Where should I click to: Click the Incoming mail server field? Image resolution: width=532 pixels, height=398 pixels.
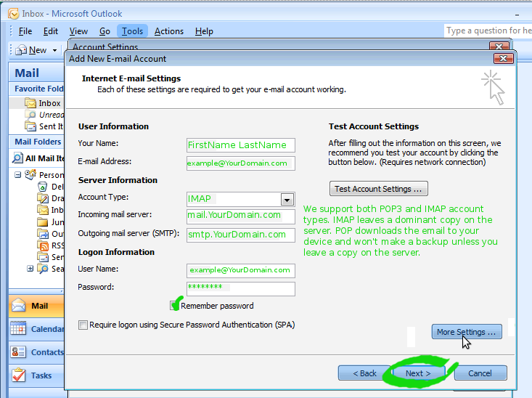(x=241, y=216)
